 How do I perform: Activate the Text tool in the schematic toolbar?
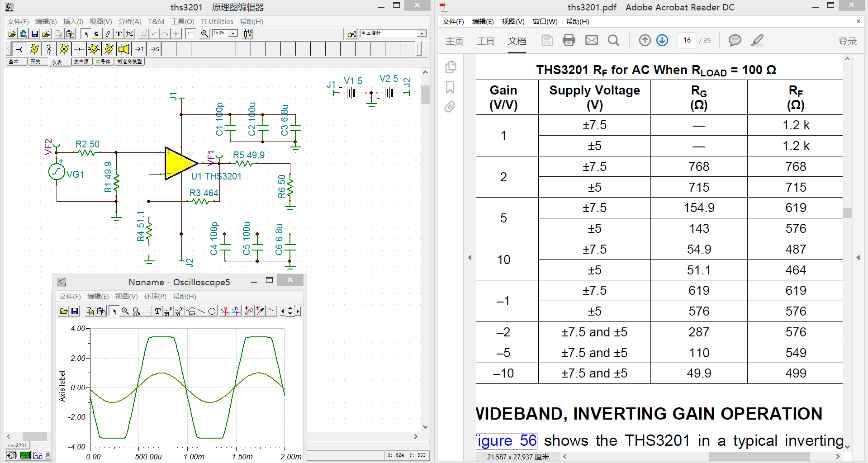[x=119, y=34]
